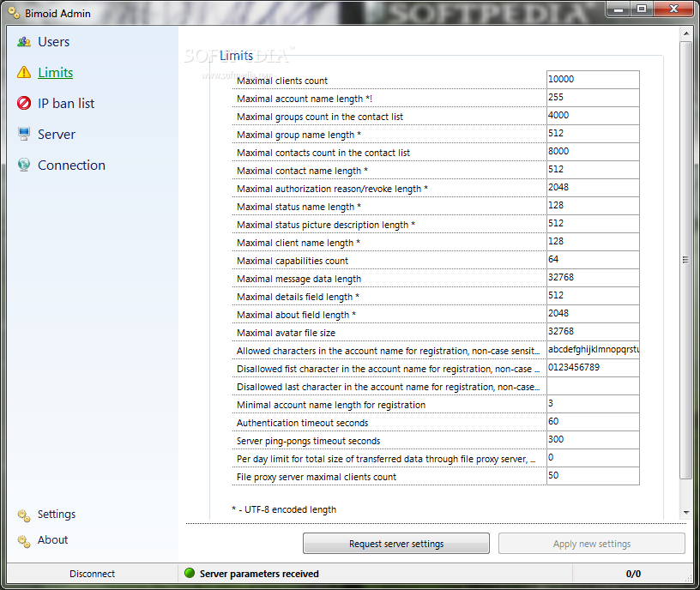The image size is (700, 590).
Task: Click the Settings gears icon
Action: click(x=24, y=515)
